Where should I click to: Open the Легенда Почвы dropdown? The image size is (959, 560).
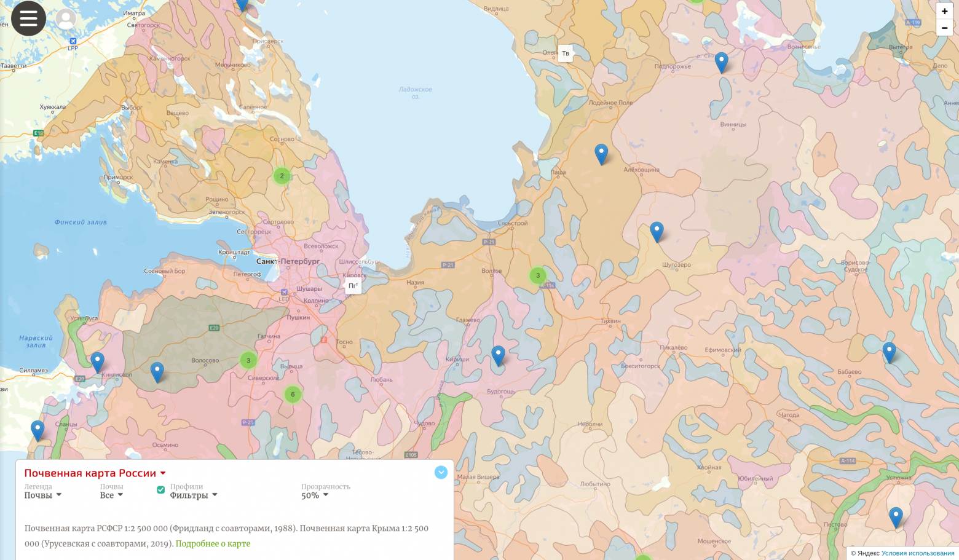(x=43, y=495)
